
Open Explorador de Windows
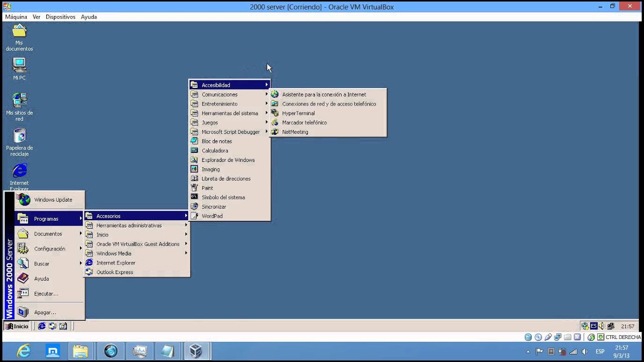[x=229, y=160]
